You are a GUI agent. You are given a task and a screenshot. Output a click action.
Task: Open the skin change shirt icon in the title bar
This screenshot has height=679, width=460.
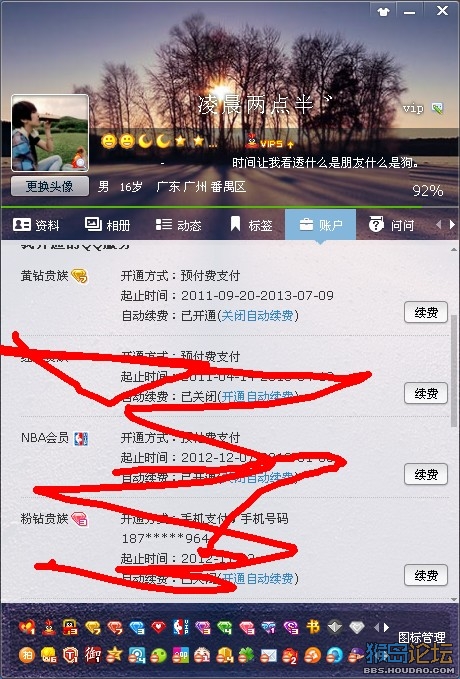[x=383, y=12]
